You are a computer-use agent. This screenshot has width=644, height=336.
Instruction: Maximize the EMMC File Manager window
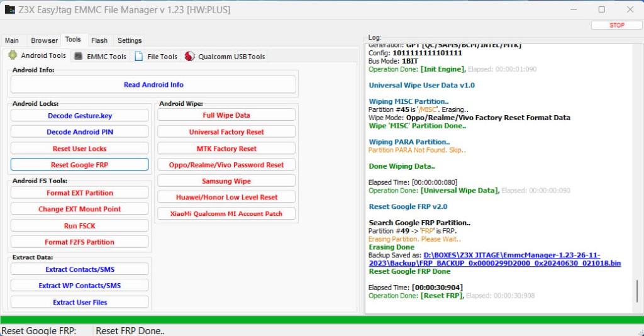click(602, 9)
